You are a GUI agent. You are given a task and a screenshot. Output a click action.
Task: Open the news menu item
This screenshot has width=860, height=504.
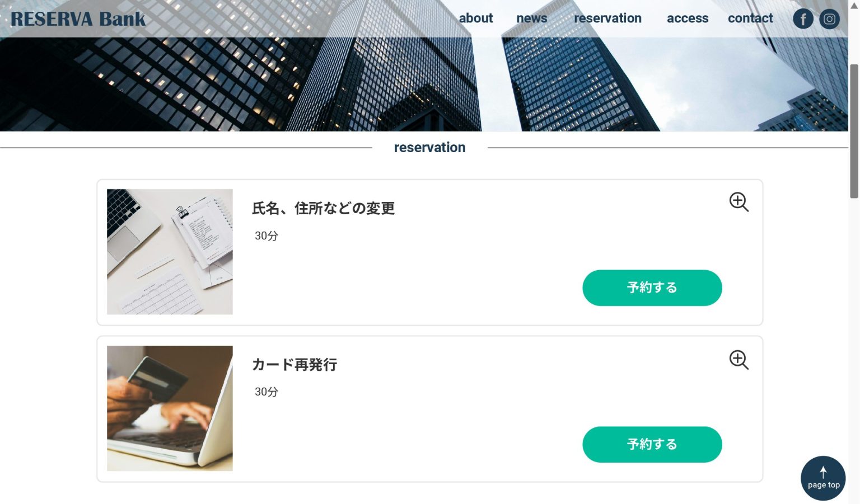click(532, 18)
